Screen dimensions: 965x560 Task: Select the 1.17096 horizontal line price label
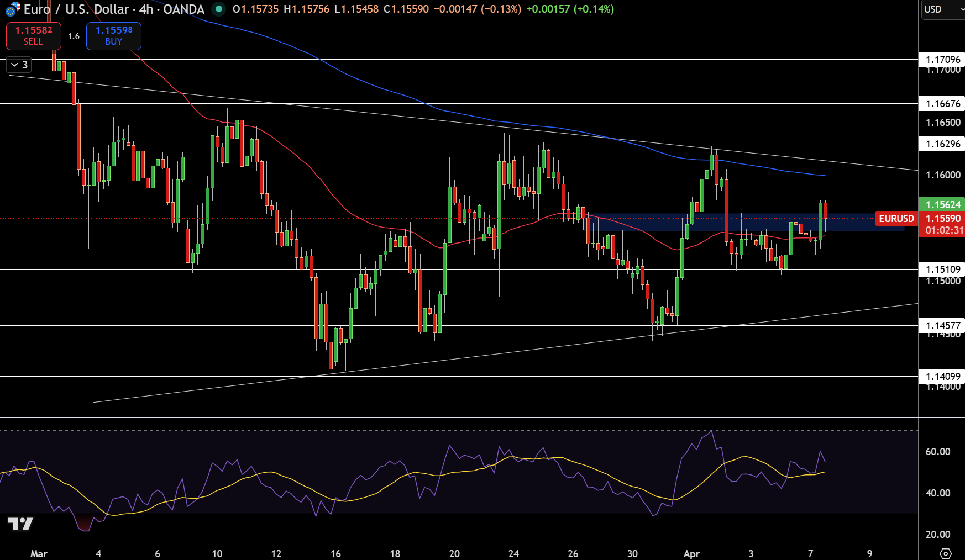pyautogui.click(x=942, y=59)
